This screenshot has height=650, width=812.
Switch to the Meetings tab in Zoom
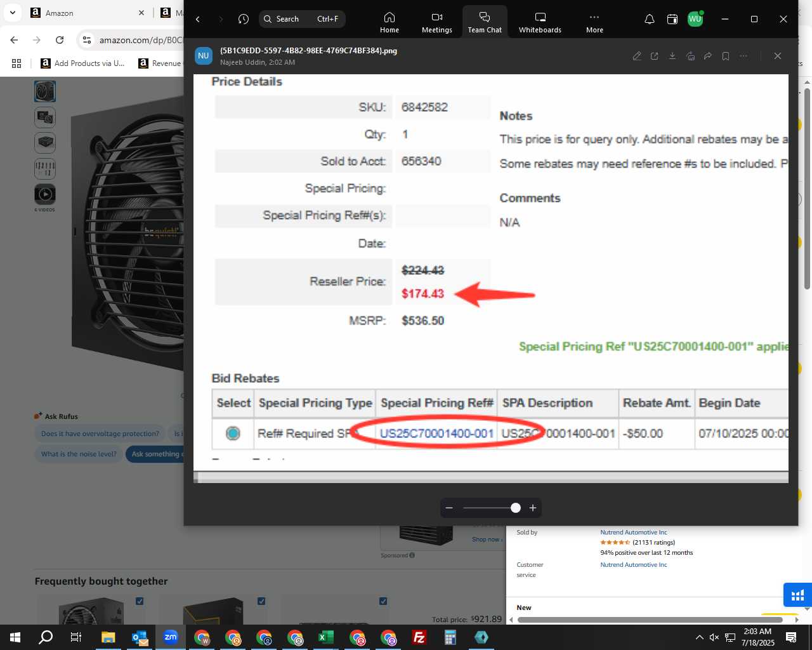pyautogui.click(x=437, y=22)
